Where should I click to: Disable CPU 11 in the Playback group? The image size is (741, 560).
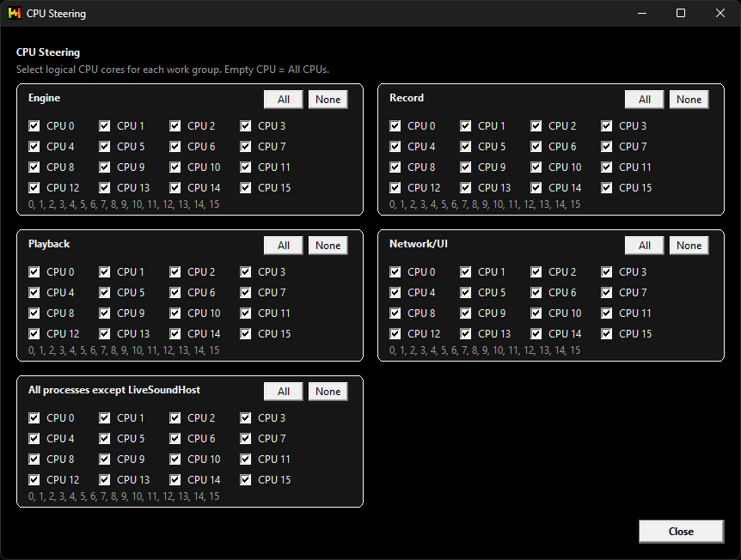(x=245, y=313)
